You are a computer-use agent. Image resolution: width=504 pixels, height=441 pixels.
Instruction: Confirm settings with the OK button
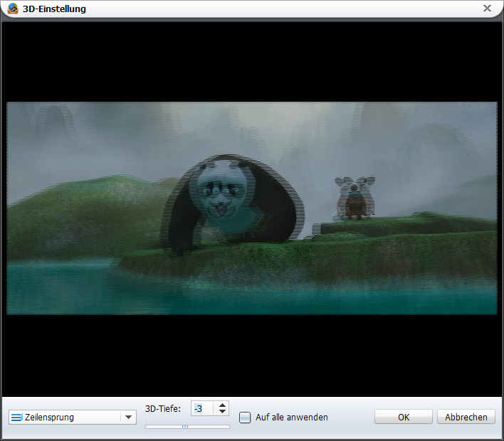click(404, 418)
